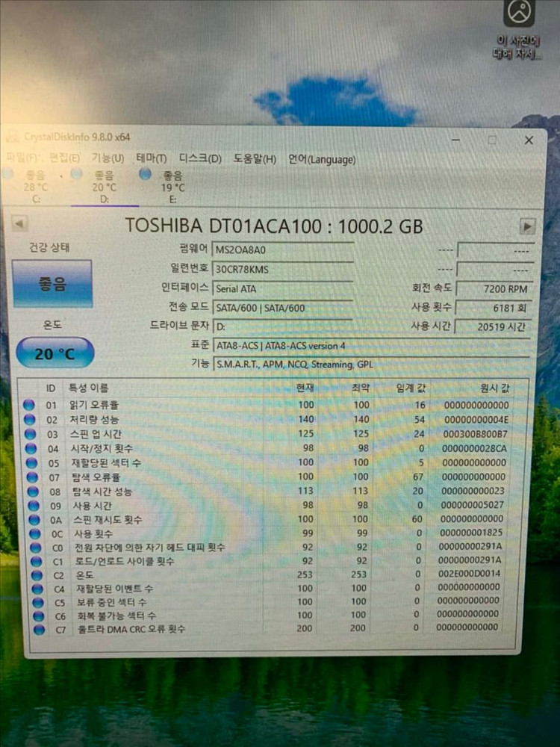Click status dot of row 07 탐색 오류율
Image resolution: width=560 pixels, height=747 pixels.
click(32, 477)
